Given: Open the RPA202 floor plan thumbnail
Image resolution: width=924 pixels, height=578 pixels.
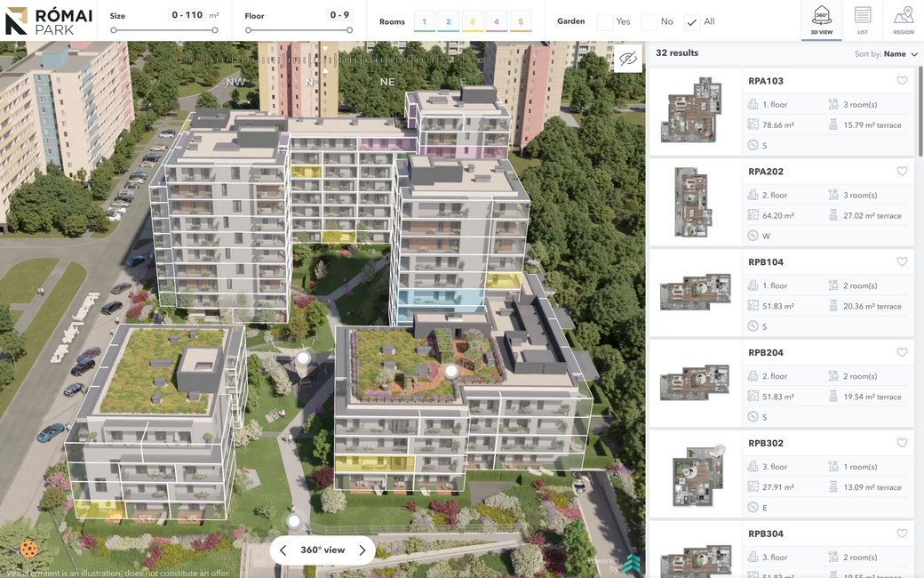Looking at the screenshot, I should click(x=693, y=202).
